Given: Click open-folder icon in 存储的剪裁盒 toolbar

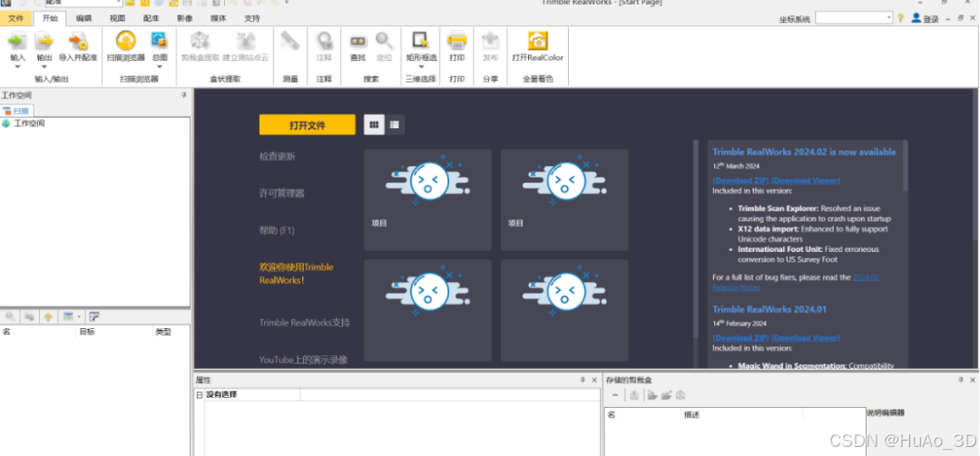Looking at the screenshot, I should click(652, 395).
